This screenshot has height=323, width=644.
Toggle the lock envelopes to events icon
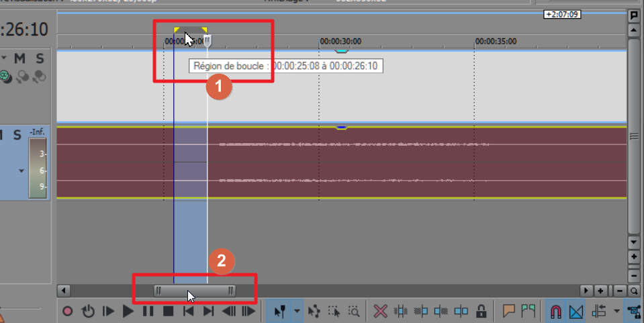point(634,312)
